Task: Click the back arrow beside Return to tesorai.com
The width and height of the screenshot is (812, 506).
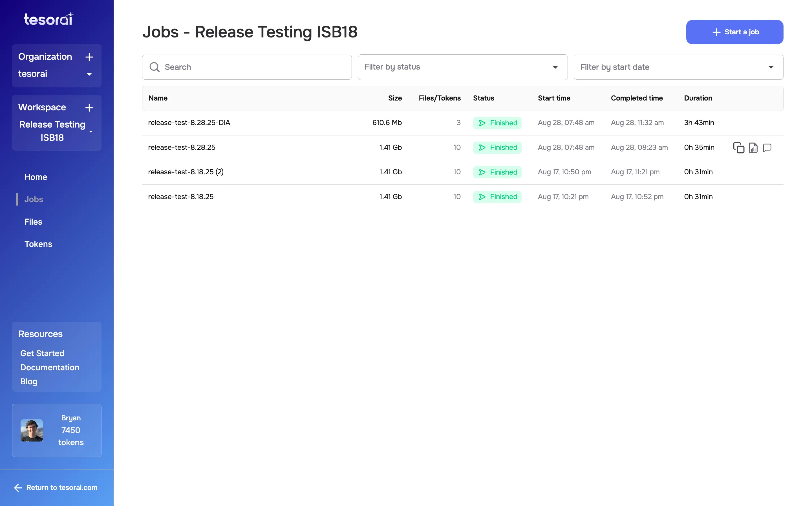Action: click(x=18, y=488)
